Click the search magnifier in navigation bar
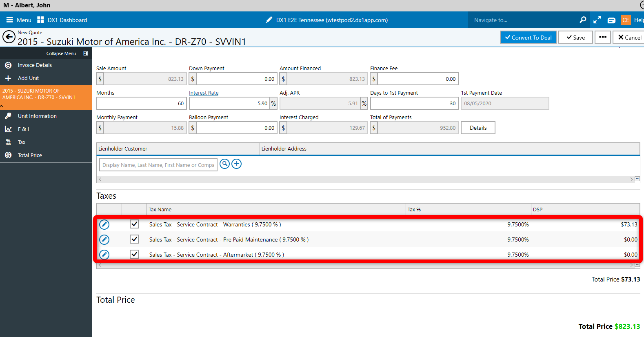Viewport: 644px width, 337px height. tap(583, 20)
